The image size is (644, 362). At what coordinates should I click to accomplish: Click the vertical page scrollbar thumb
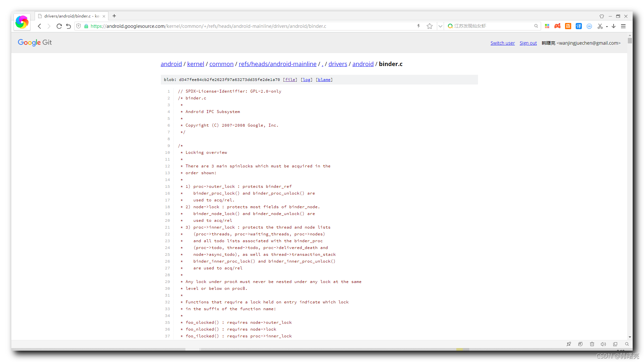(629, 41)
